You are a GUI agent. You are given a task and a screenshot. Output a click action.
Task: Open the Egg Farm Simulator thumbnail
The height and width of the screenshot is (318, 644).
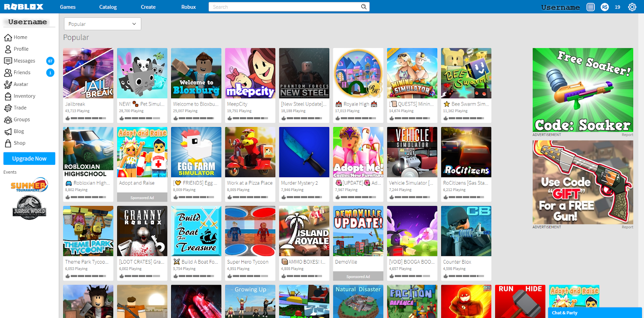(x=196, y=152)
